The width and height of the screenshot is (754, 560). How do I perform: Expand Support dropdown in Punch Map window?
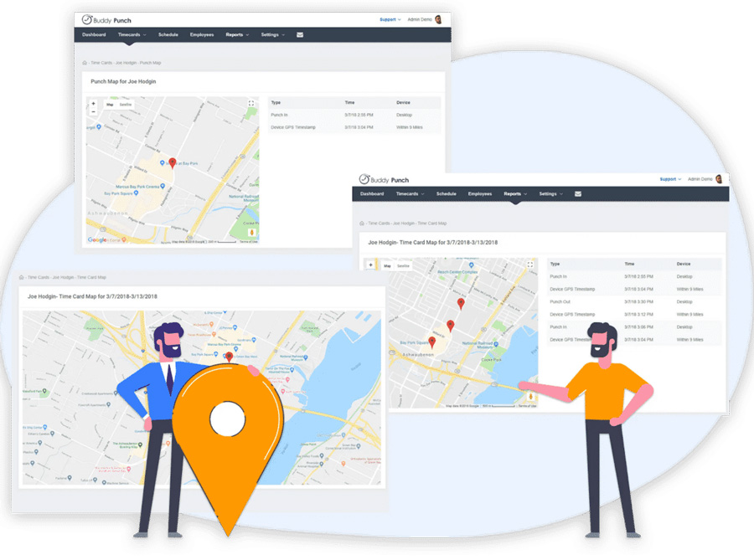coord(390,20)
